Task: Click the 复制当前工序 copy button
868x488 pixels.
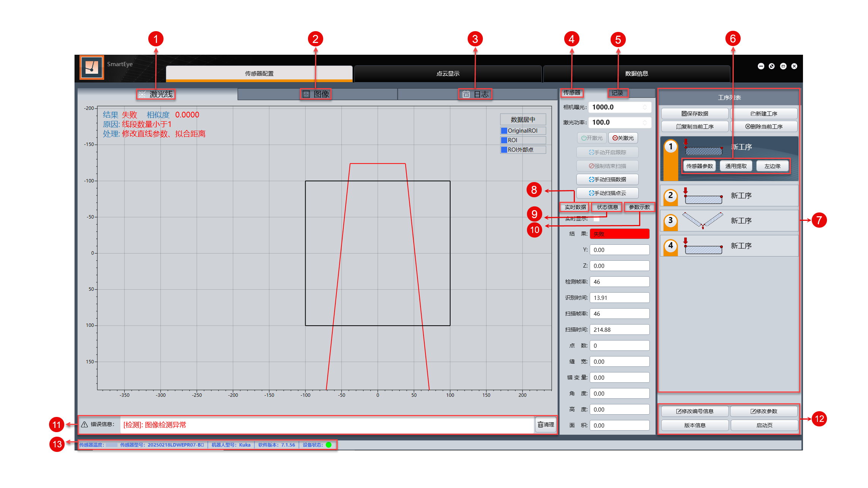Action: (x=695, y=127)
